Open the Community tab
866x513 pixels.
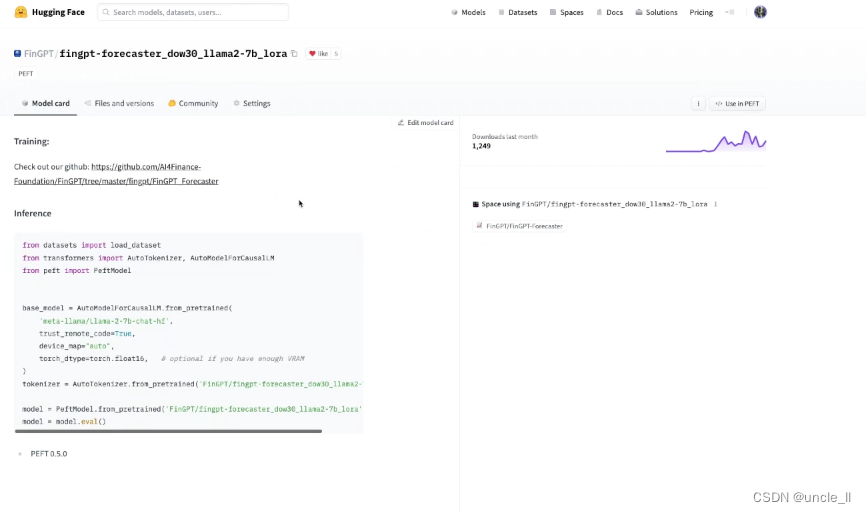point(193,103)
